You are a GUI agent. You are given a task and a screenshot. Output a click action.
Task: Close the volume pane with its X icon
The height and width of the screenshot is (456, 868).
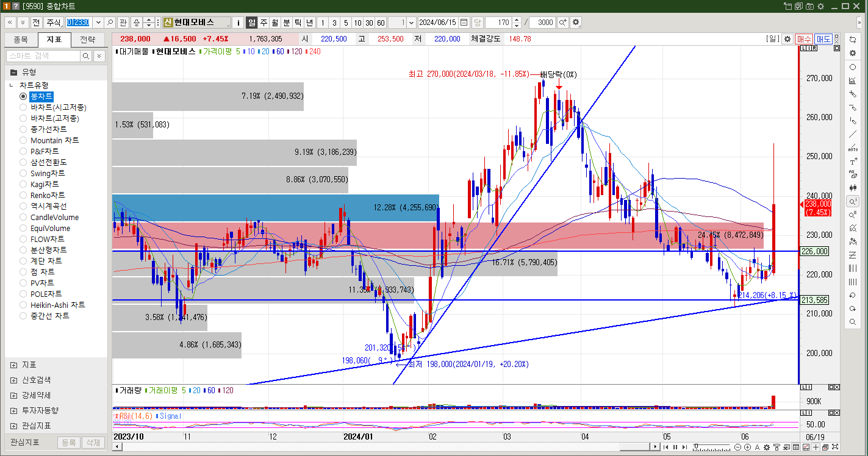[836, 387]
